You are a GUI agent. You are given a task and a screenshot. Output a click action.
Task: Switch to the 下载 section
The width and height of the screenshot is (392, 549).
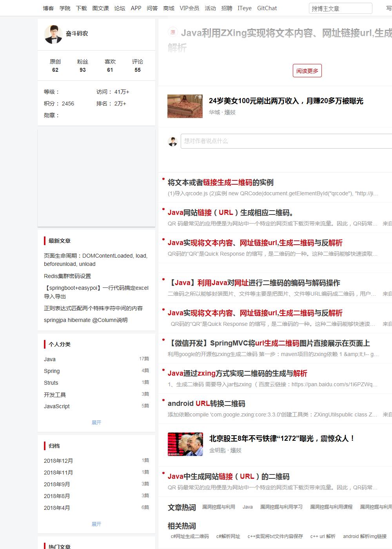[81, 8]
